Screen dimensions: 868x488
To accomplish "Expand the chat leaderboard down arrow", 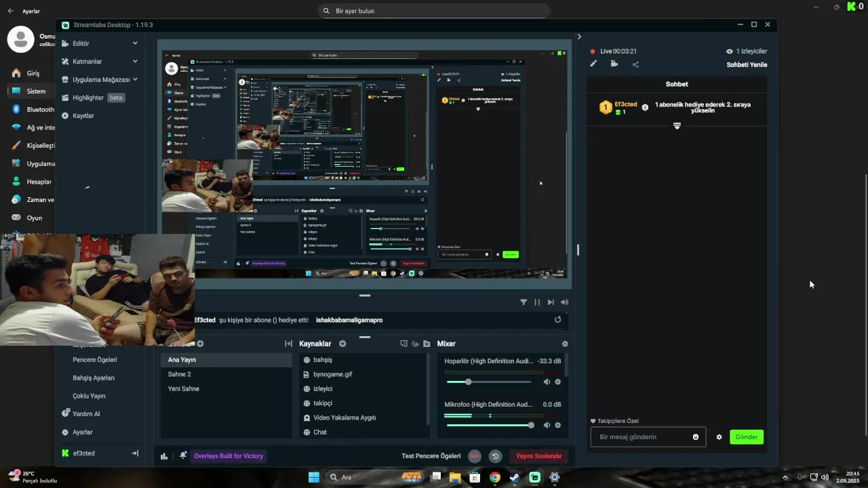I will click(677, 126).
